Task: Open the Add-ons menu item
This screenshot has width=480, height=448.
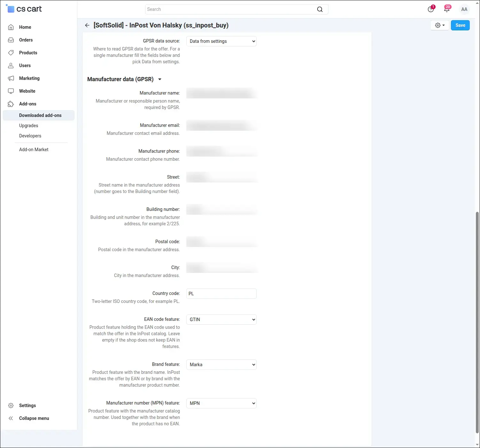Action: 28,104
